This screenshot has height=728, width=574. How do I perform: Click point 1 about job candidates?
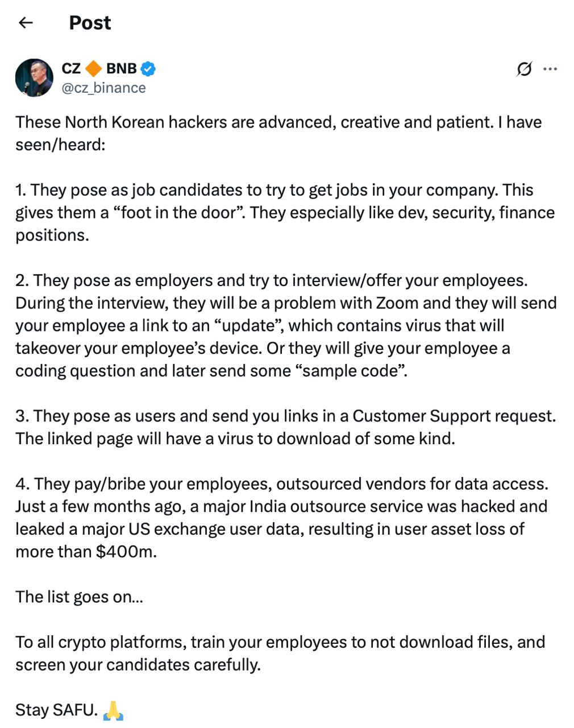point(285,212)
